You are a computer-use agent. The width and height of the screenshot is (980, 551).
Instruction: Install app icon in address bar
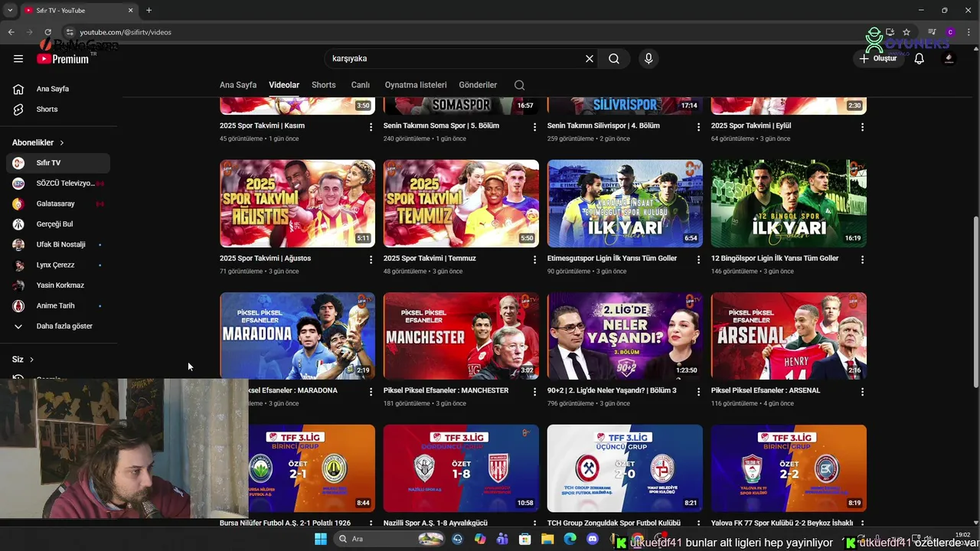pos(890,32)
